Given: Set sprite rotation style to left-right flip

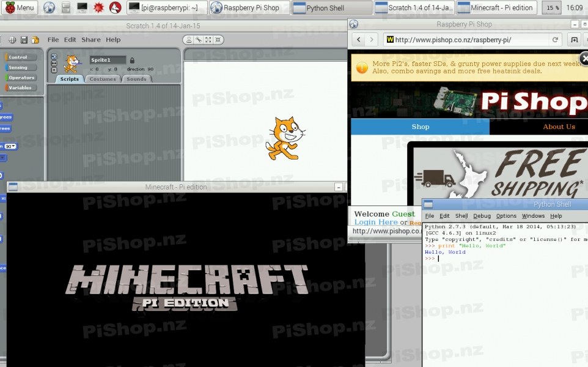Looking at the screenshot, I should click(x=54, y=62).
